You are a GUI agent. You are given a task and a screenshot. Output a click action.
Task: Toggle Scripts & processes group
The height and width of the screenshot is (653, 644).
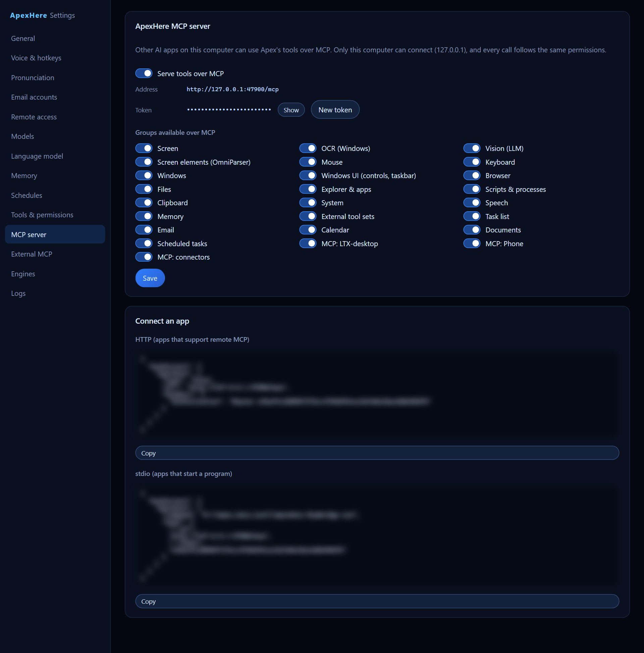tap(472, 189)
